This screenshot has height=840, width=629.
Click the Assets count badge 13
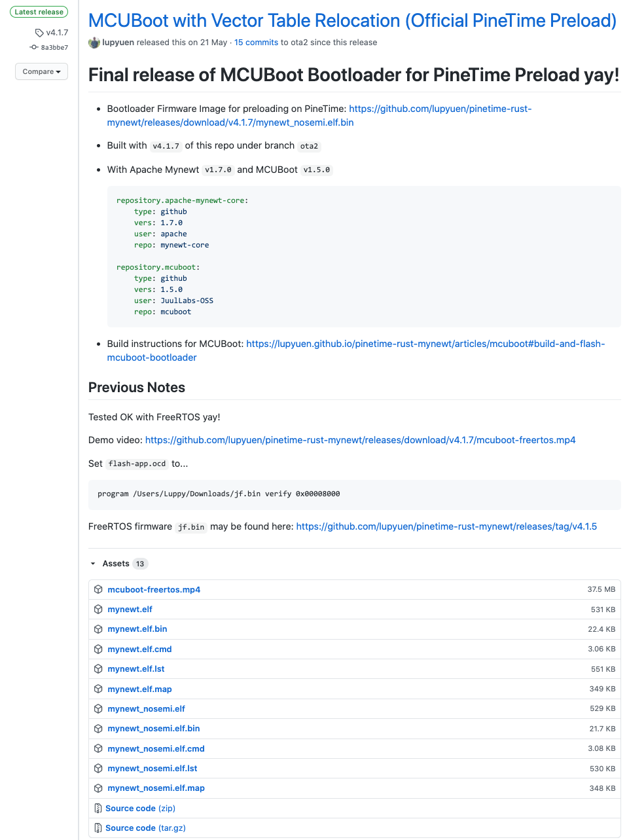point(140,564)
